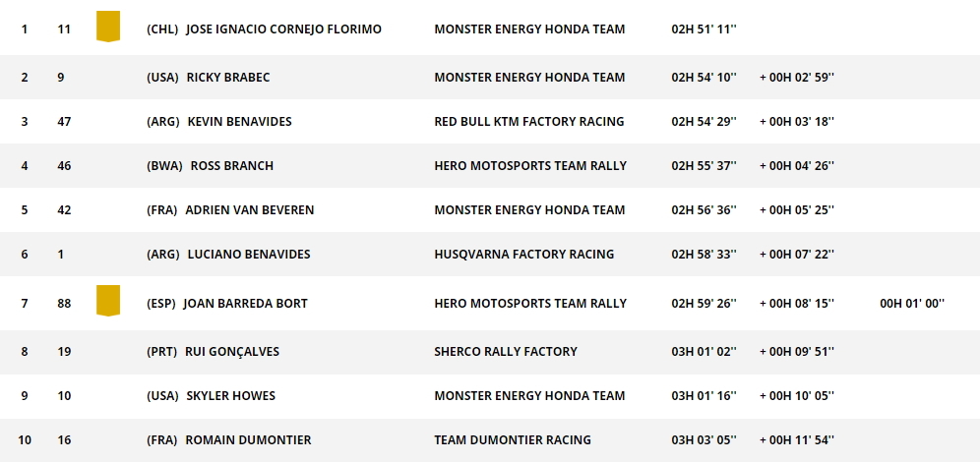Click the 00H 01' 00'' penalty value
The image size is (980, 462).
pos(912,304)
